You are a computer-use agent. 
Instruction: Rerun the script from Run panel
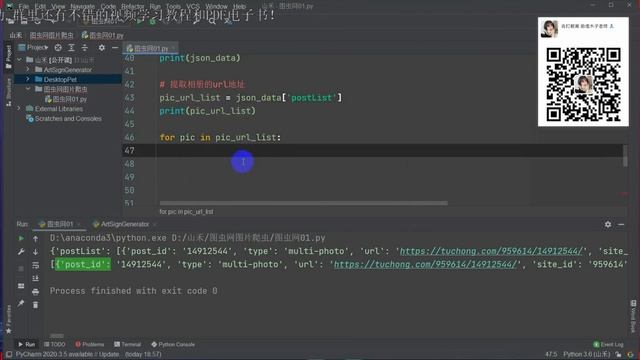pos(21,238)
